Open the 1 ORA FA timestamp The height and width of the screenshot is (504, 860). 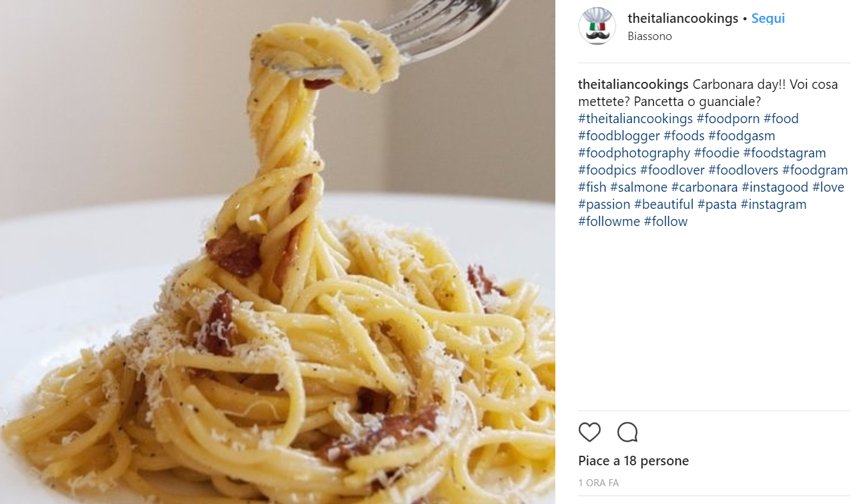599,483
